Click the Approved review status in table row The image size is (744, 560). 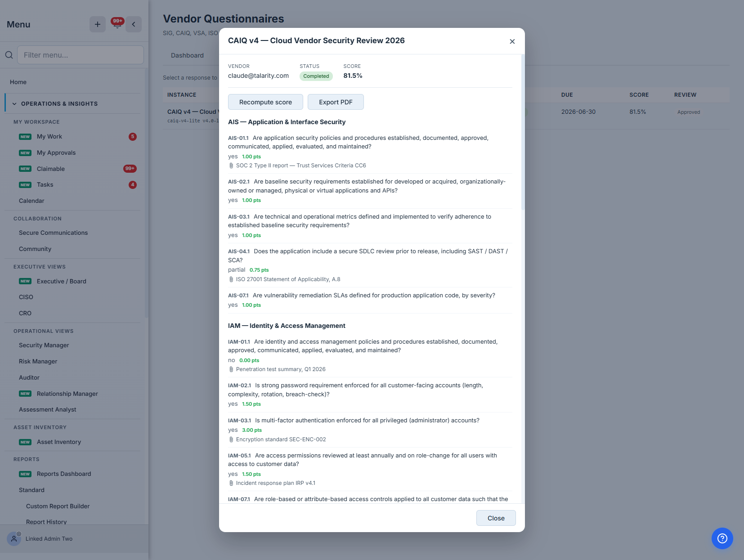tap(689, 112)
